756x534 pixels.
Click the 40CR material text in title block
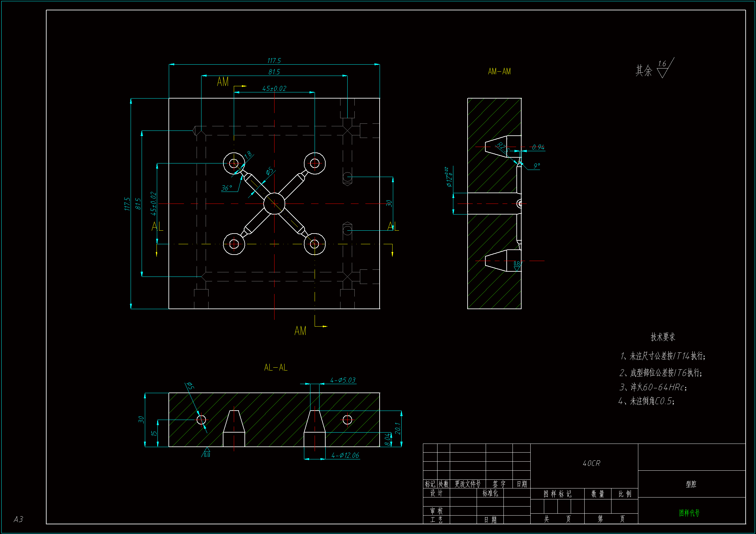[x=591, y=463]
